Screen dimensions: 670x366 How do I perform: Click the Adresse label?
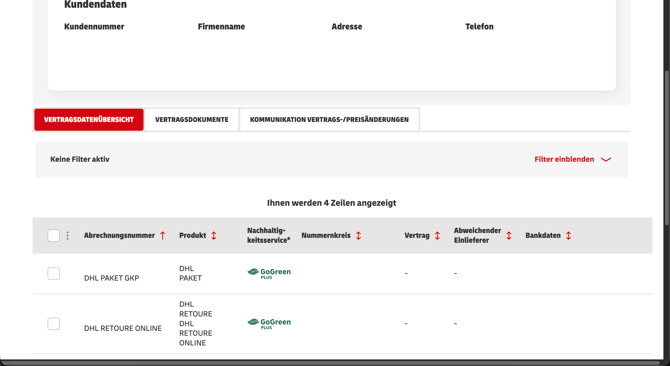click(x=347, y=26)
